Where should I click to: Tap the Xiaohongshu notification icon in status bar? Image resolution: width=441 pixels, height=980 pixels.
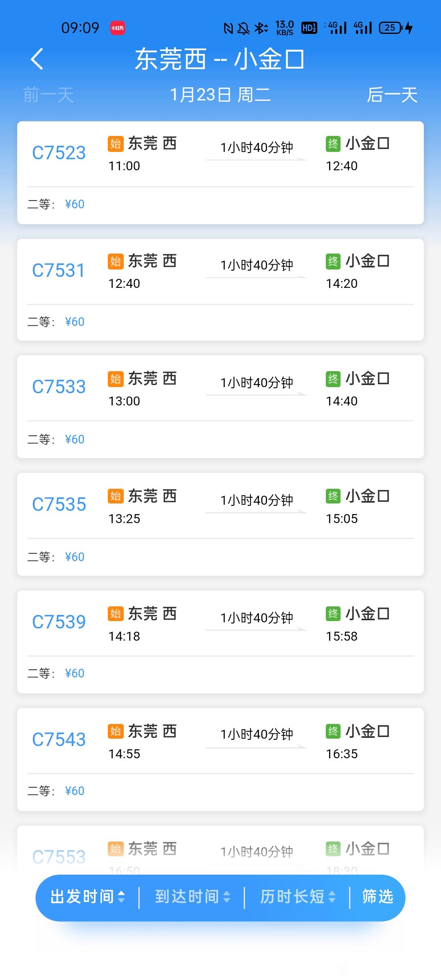click(x=118, y=28)
